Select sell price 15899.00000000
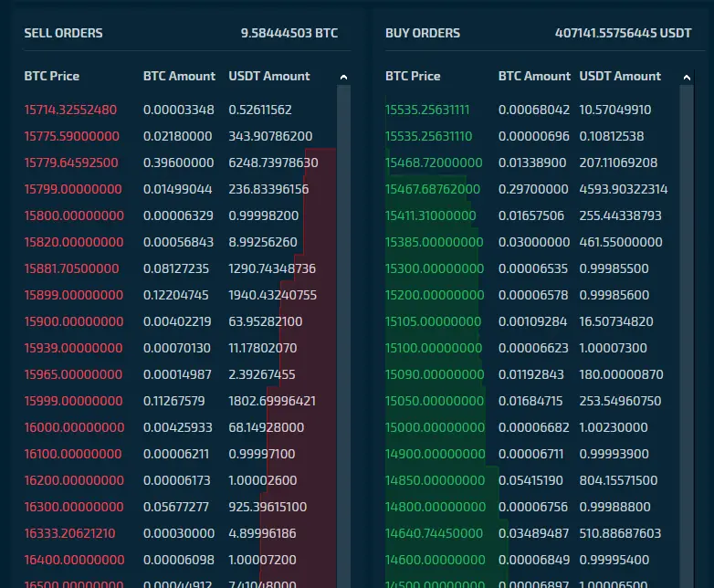The height and width of the screenshot is (588, 714). click(x=74, y=295)
